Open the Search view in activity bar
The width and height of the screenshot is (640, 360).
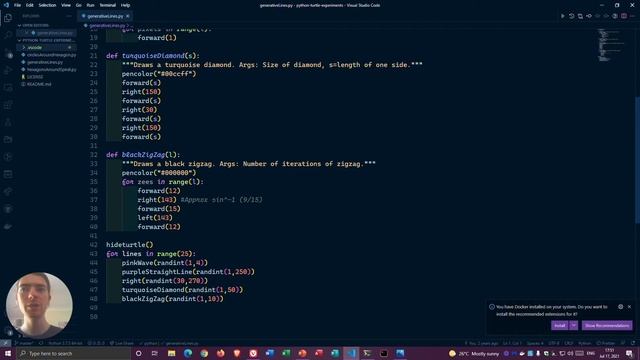[8, 35]
